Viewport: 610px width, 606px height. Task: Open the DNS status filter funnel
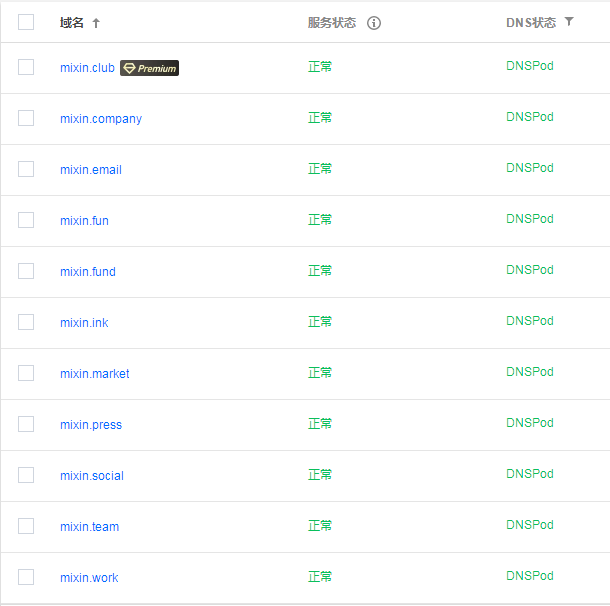[569, 22]
